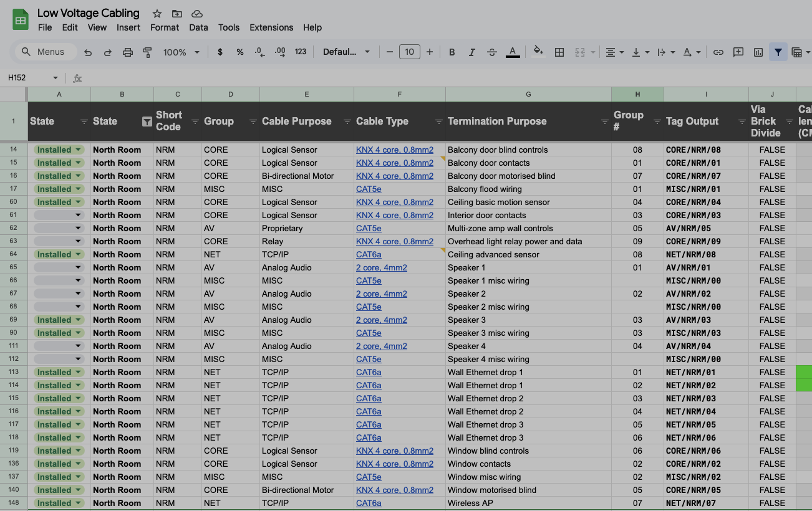Open the Format menu
This screenshot has width=812, height=511.
[x=165, y=27]
